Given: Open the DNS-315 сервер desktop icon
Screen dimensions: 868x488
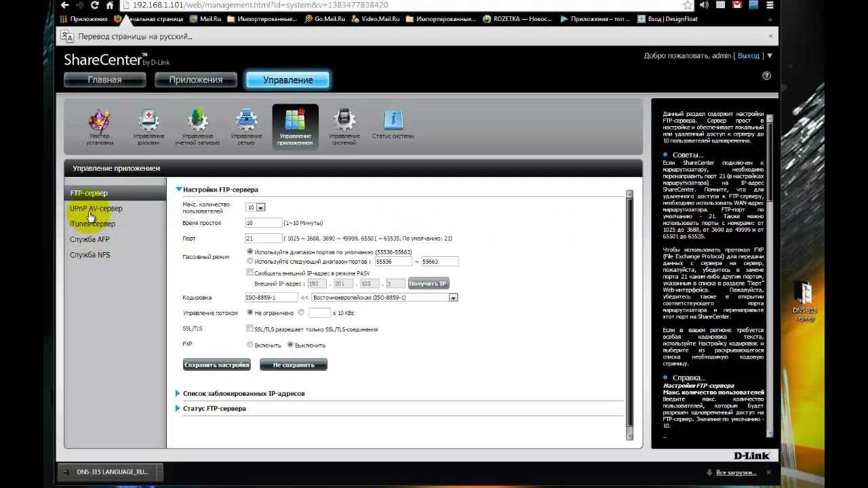Looking at the screenshot, I should tap(804, 302).
